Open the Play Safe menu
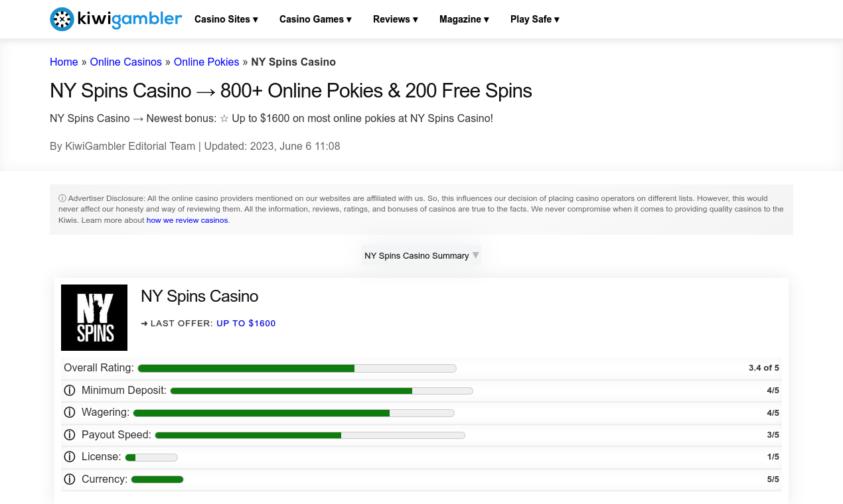This screenshot has height=504, width=843. click(535, 19)
